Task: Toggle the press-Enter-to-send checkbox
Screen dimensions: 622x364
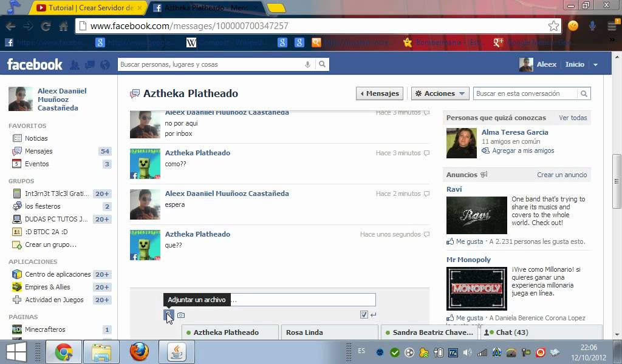Action: (364, 314)
